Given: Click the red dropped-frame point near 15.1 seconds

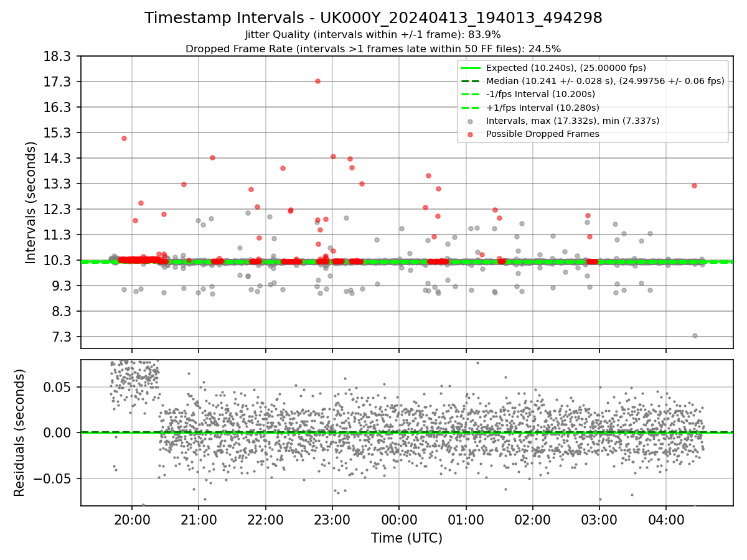Looking at the screenshot, I should [x=124, y=138].
